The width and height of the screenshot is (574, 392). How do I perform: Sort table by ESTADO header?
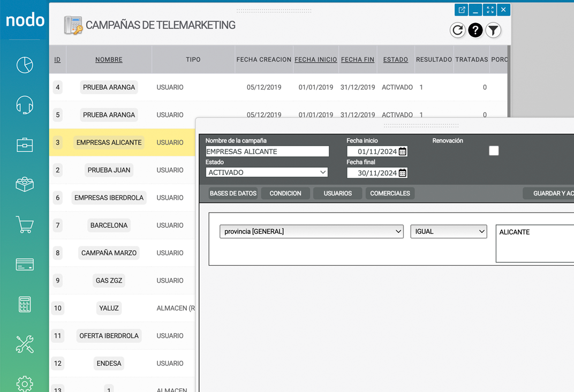click(395, 59)
